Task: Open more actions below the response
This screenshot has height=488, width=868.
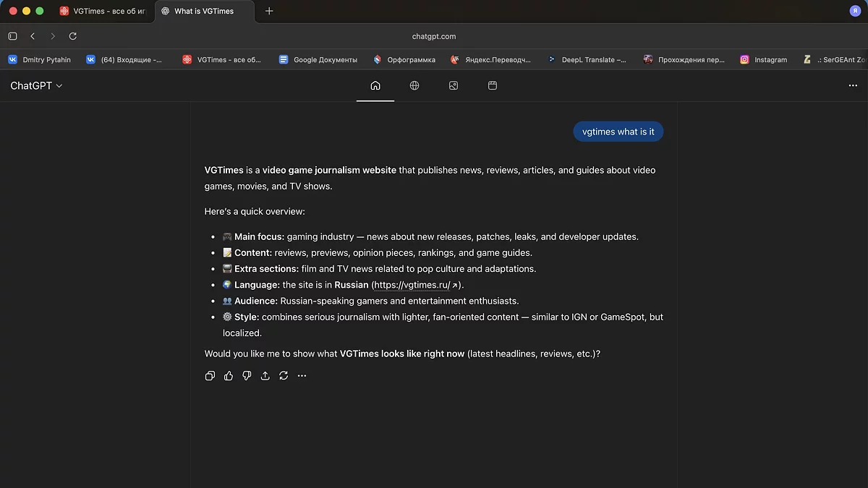Action: pyautogui.click(x=302, y=376)
